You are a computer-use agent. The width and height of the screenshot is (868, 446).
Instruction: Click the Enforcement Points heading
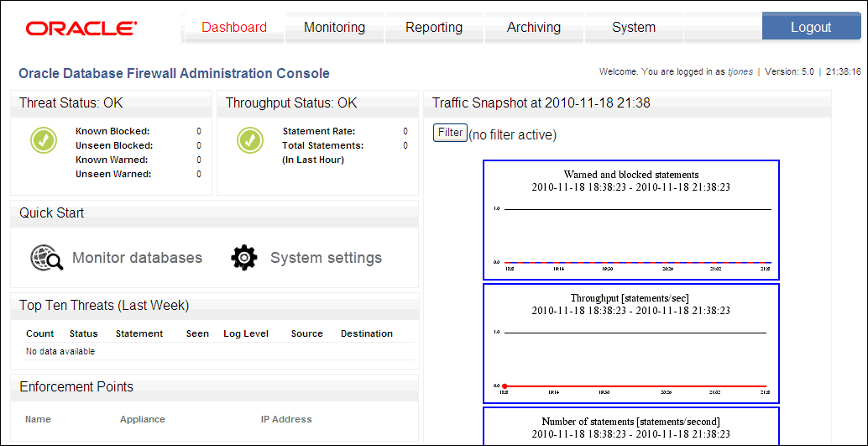[76, 386]
